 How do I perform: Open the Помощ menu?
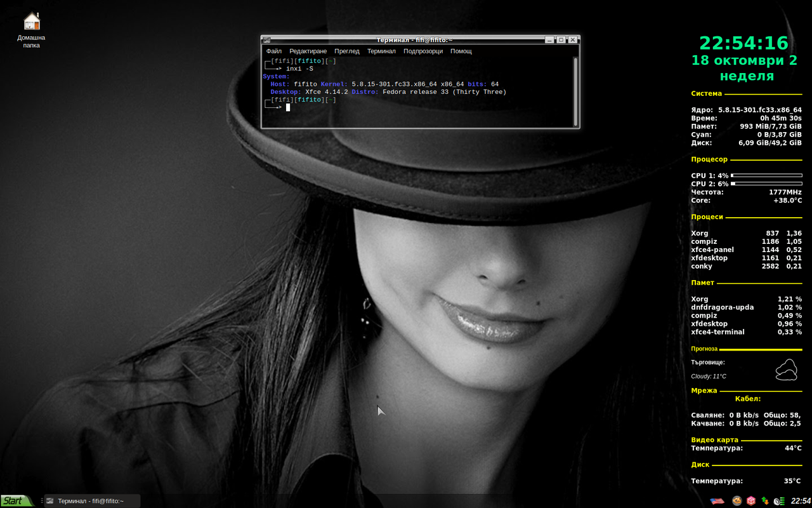coord(461,51)
